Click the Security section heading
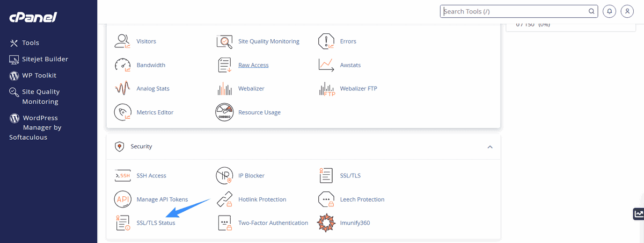Viewport: 644px width, 243px height. 142,146
